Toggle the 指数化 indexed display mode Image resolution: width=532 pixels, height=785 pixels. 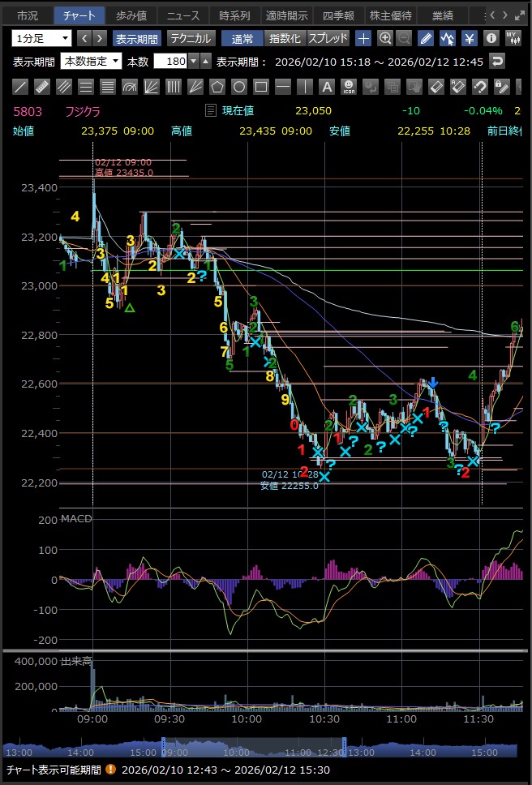coord(285,38)
